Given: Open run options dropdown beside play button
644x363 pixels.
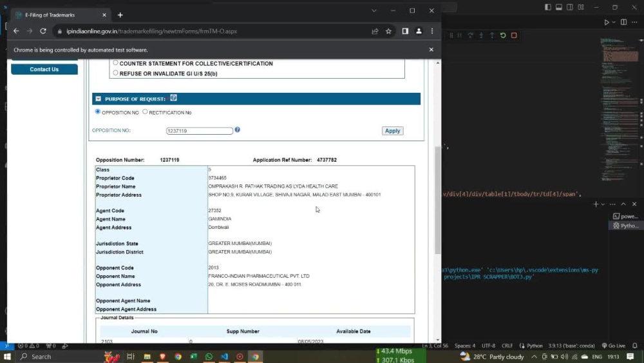Looking at the screenshot, I should click(614, 22).
